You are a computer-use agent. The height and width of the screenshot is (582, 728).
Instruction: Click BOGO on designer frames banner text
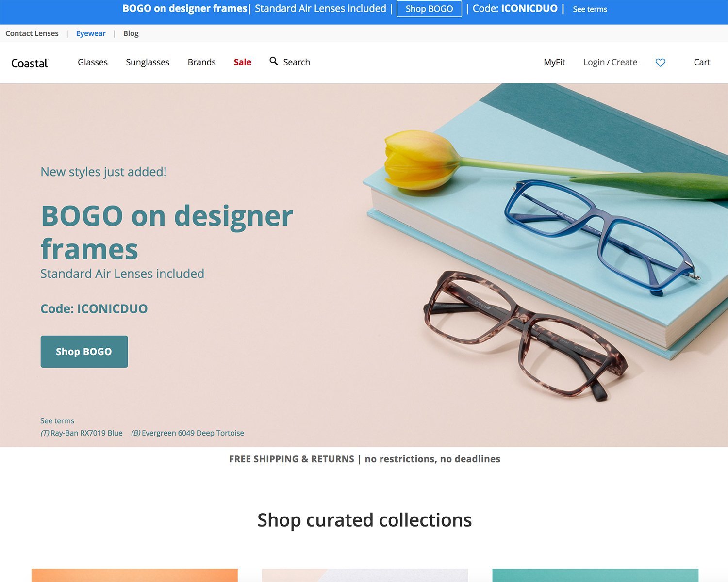coord(185,9)
